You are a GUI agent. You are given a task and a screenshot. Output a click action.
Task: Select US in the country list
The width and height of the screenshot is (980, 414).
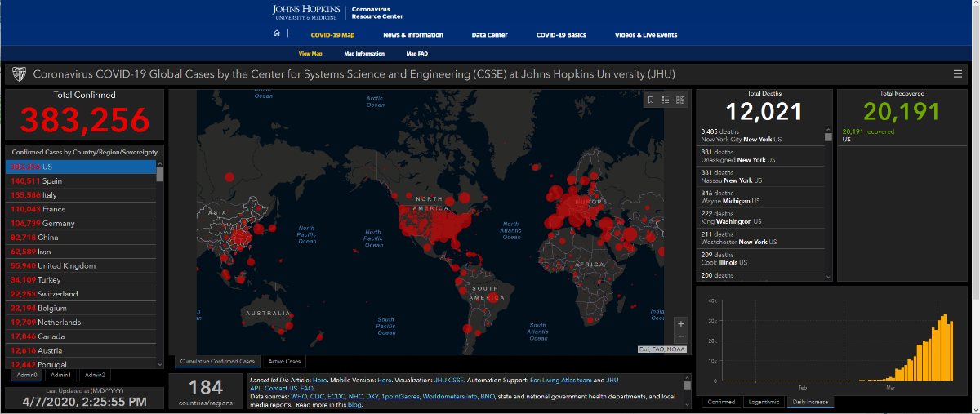tap(81, 167)
